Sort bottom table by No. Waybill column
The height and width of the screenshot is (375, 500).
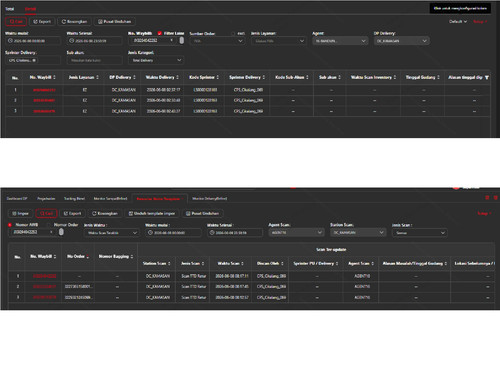pyautogui.click(x=55, y=256)
